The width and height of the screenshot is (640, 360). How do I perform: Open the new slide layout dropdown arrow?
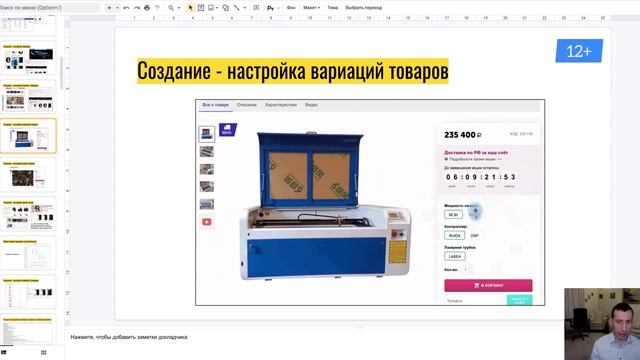(117, 8)
